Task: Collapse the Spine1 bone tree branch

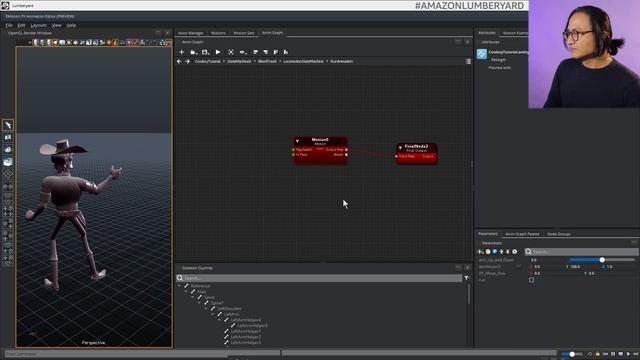Action: pos(200,303)
